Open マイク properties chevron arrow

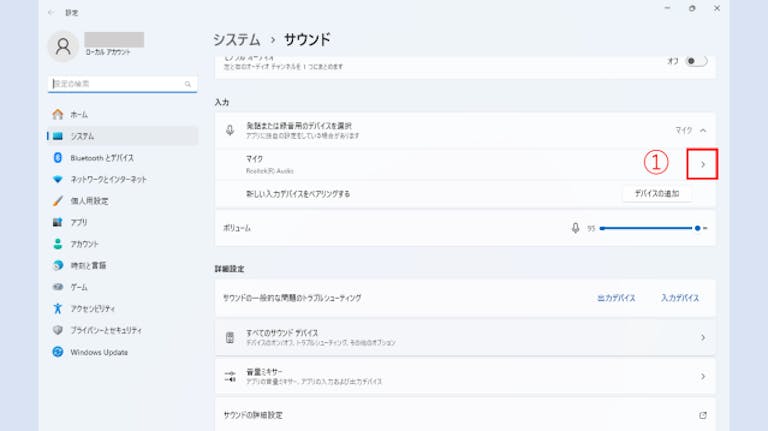pyautogui.click(x=703, y=165)
